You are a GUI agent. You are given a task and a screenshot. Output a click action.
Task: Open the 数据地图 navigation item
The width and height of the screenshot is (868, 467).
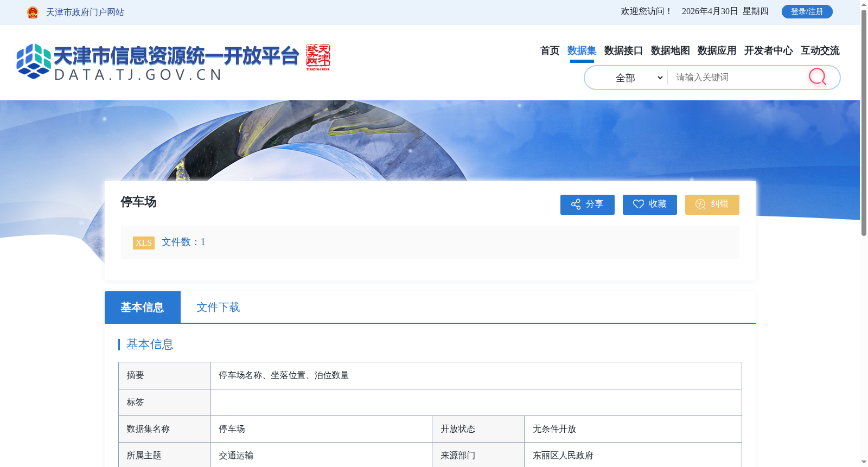[x=670, y=50]
